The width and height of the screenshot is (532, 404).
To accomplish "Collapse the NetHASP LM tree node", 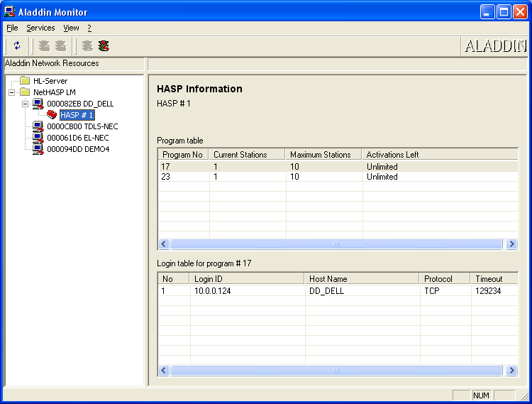I will point(12,92).
